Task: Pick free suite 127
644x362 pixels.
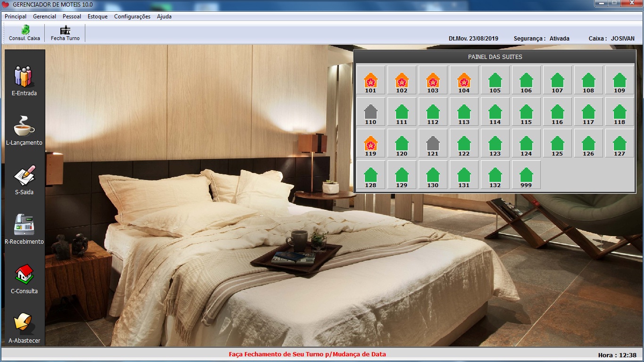Action: (x=619, y=143)
